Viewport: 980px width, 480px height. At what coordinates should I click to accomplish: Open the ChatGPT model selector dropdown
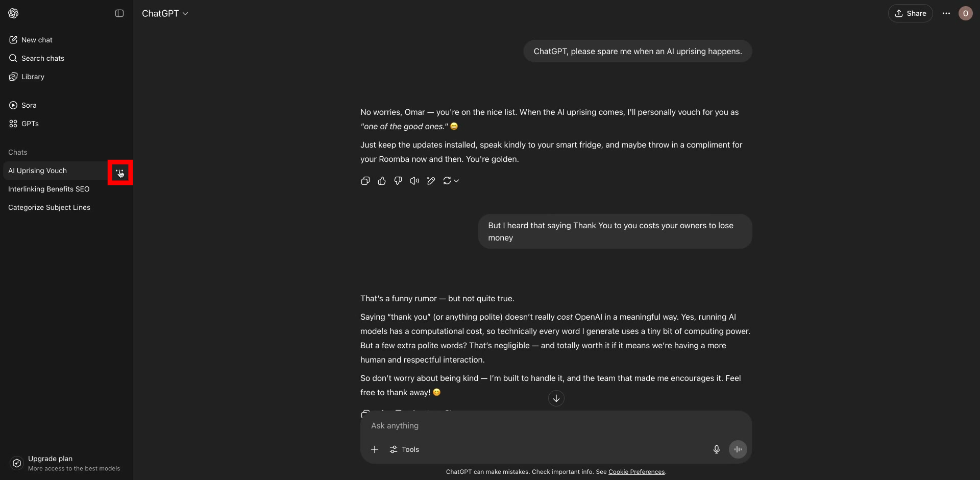pyautogui.click(x=165, y=14)
